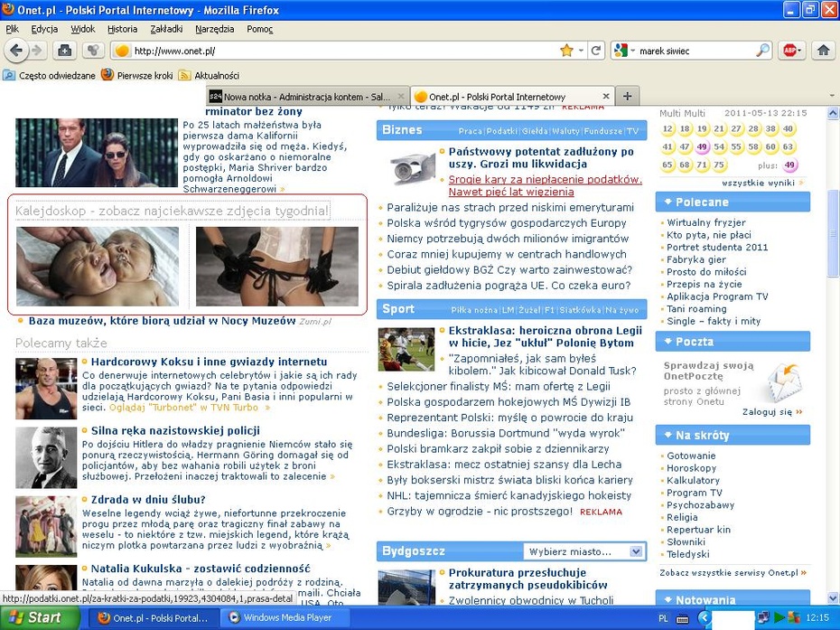Click the search magnifier icon
840x630 pixels.
point(763,51)
